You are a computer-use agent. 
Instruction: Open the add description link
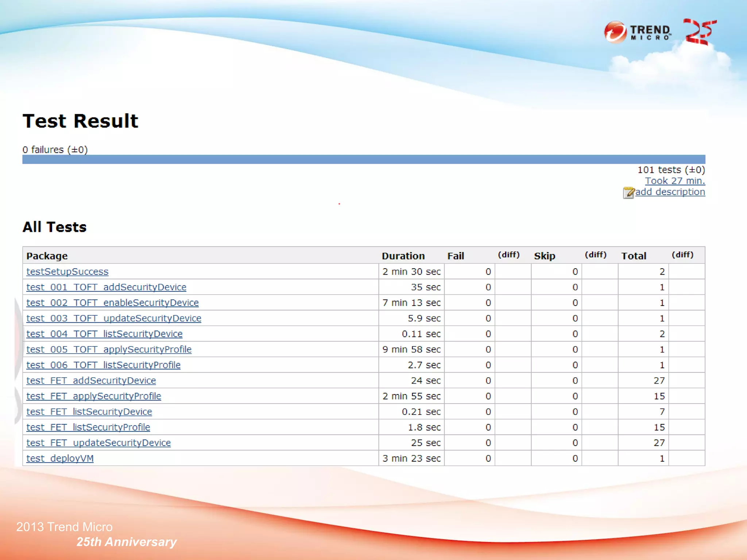click(670, 192)
